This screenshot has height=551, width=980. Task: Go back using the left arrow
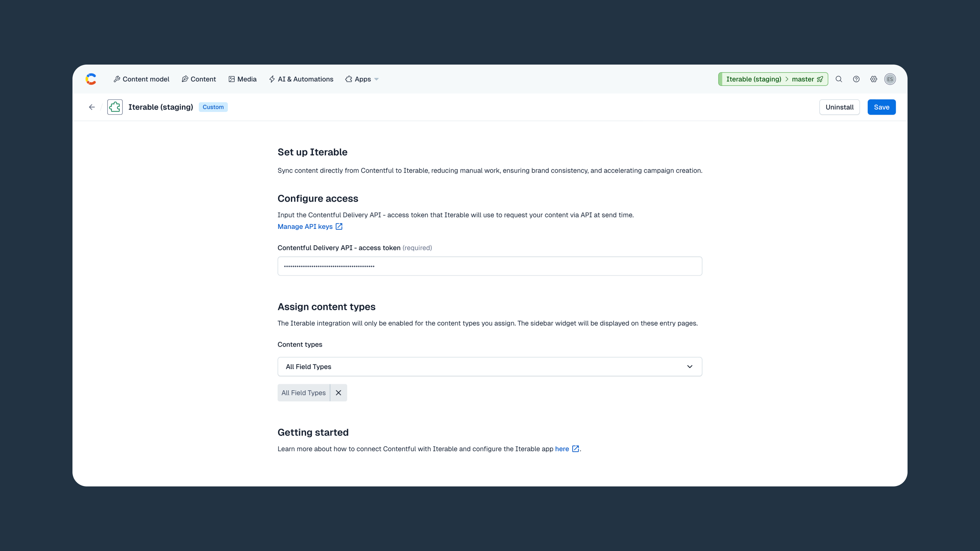click(x=92, y=107)
